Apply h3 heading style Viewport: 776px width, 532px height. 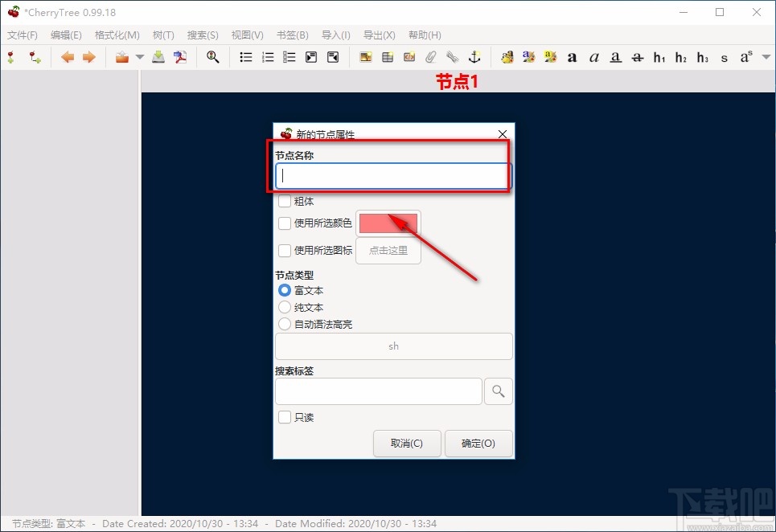703,57
